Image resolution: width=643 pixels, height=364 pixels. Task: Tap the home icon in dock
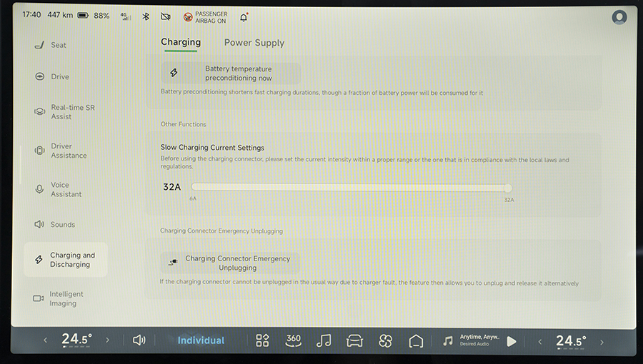click(x=416, y=340)
